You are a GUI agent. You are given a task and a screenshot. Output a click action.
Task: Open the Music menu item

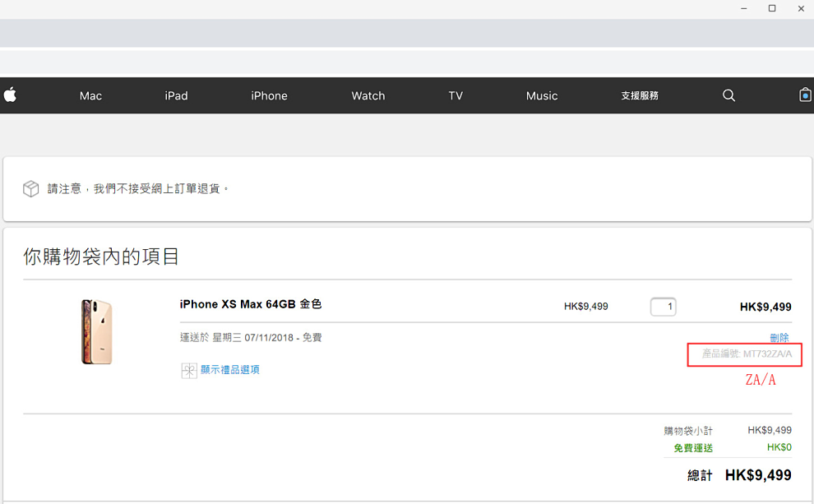pos(542,96)
